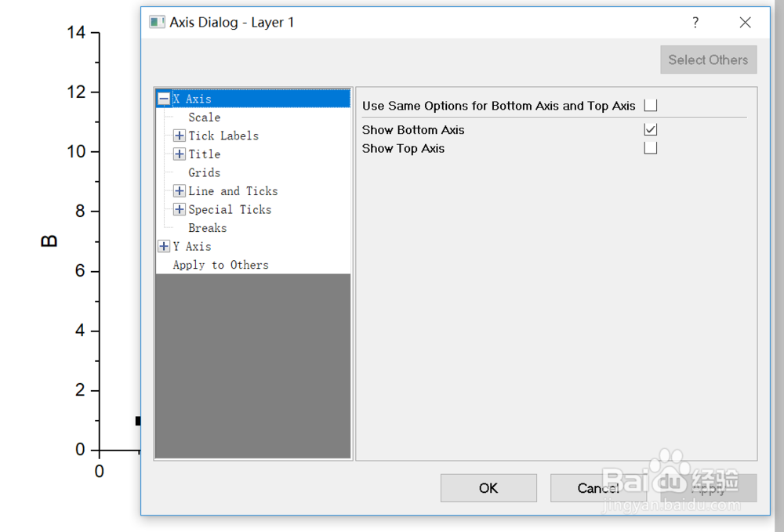Click the Y tick label 14 on graph
Screen dimensions: 784x532
(x=76, y=32)
